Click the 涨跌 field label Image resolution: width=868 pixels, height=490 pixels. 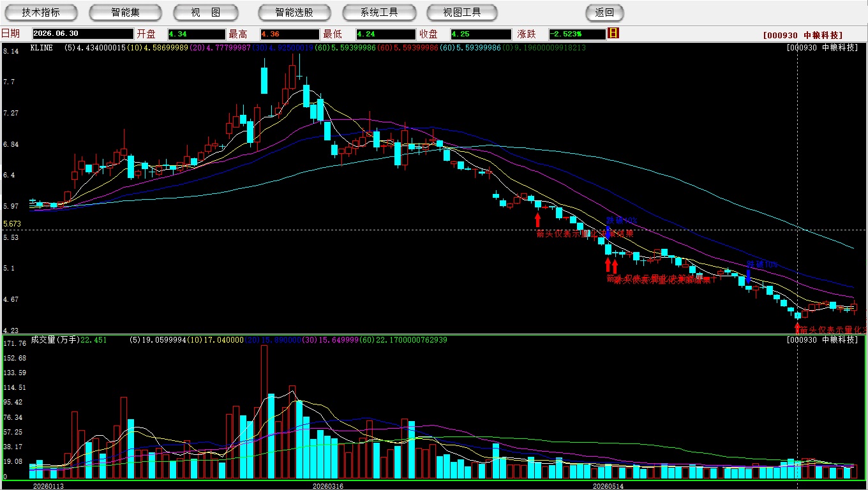tap(527, 34)
